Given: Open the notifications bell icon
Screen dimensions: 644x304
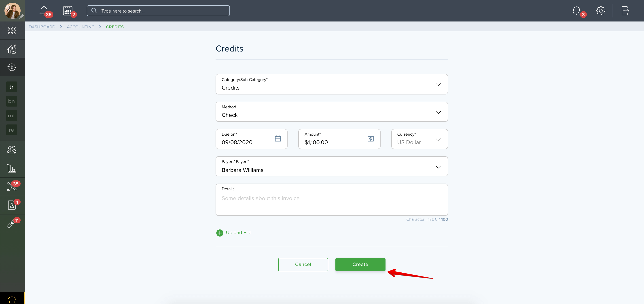Looking at the screenshot, I should [44, 11].
